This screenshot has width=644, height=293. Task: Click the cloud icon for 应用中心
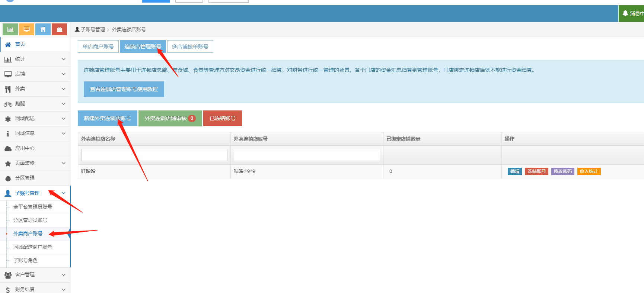click(x=8, y=148)
